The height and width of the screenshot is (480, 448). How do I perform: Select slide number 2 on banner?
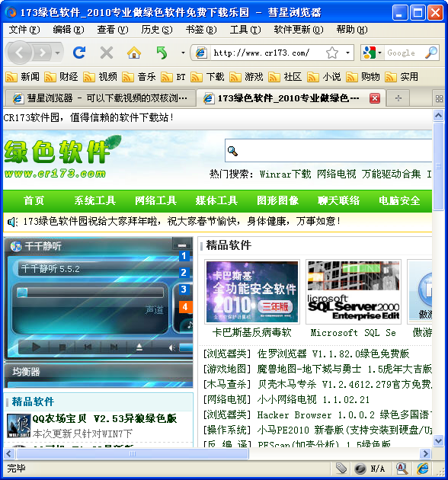click(184, 273)
